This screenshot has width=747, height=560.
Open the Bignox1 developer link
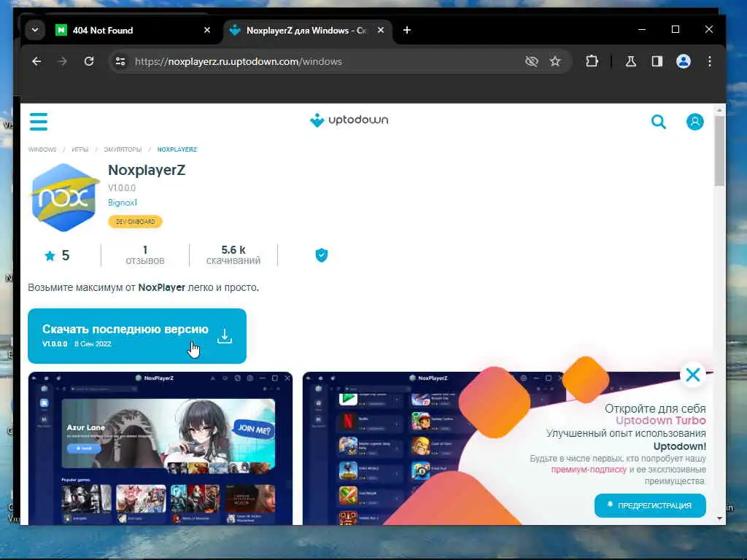tap(123, 203)
